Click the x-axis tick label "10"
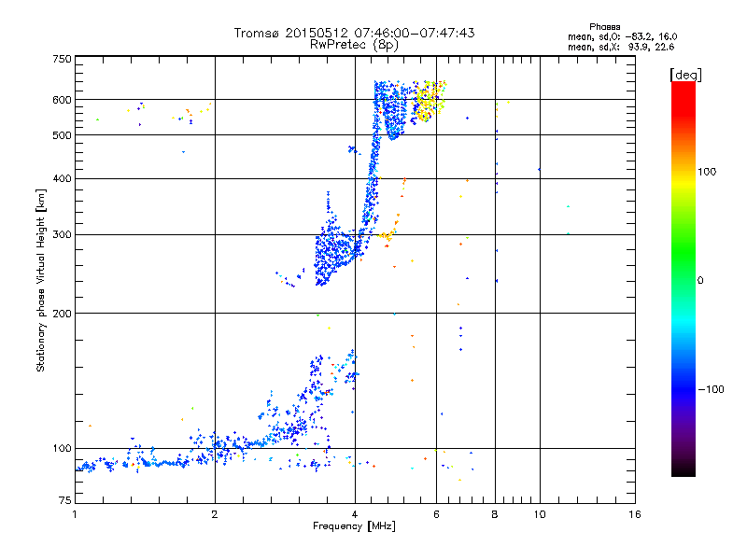747x560 pixels. pos(540,514)
